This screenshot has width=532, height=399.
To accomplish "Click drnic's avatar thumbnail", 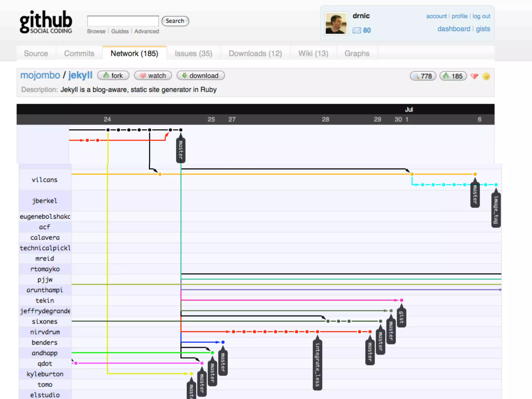I will pyautogui.click(x=336, y=24).
